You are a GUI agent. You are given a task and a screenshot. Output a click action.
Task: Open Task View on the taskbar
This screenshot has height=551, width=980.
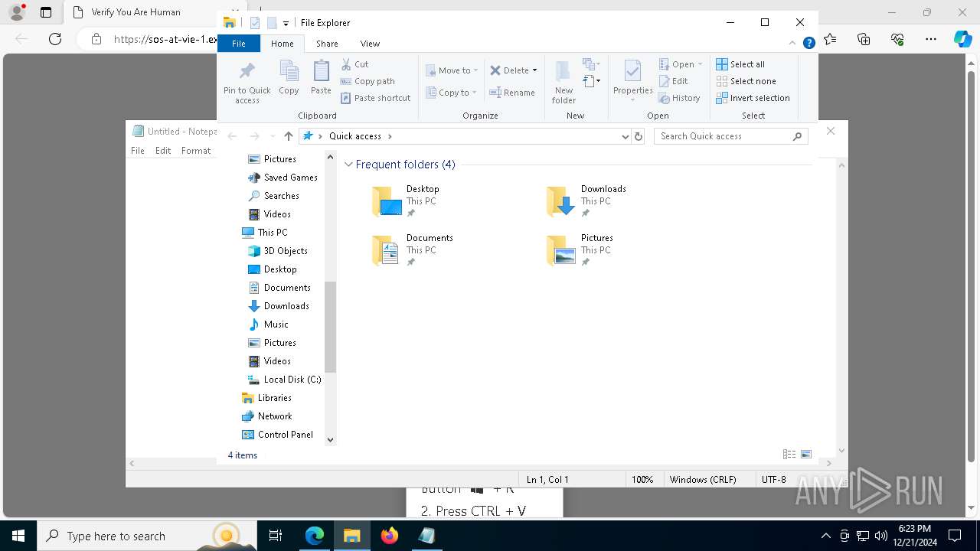(x=276, y=536)
